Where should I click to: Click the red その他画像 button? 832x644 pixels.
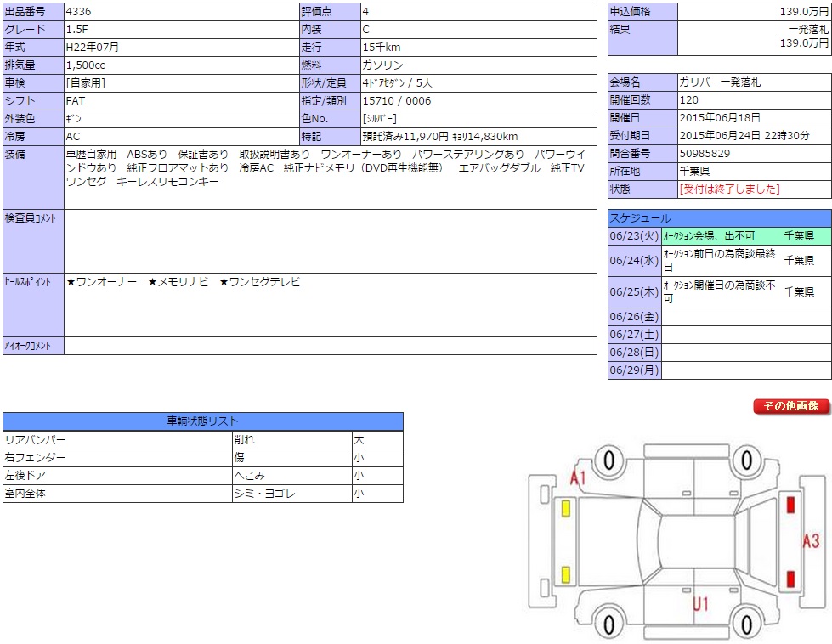pyautogui.click(x=790, y=407)
